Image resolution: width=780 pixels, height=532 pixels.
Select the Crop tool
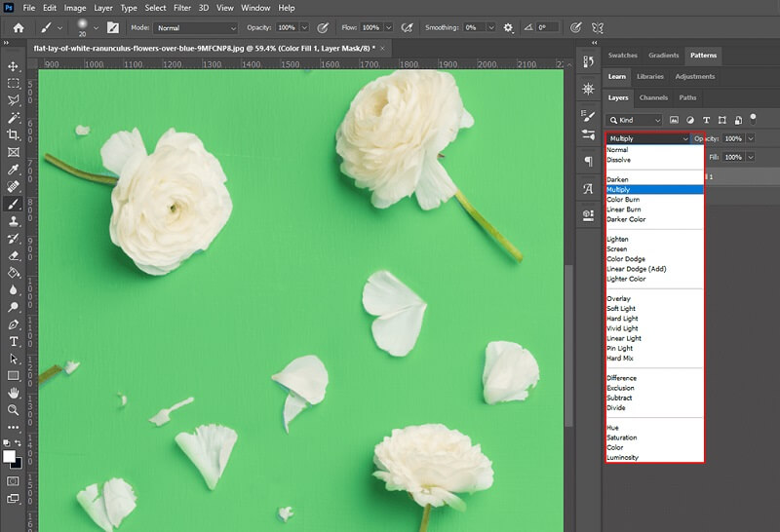tap(14, 134)
